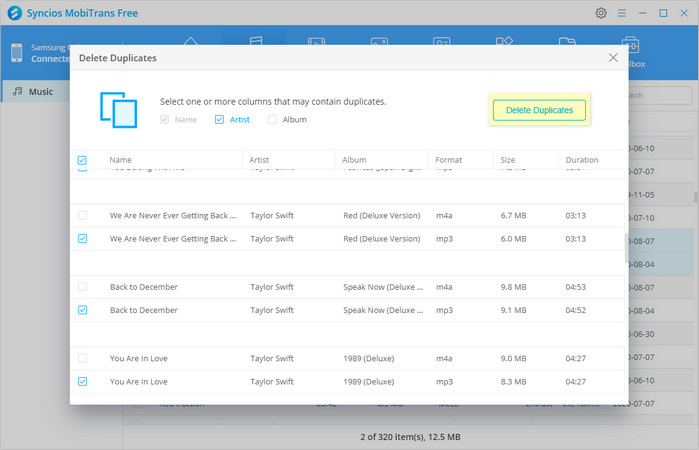699x450 pixels.
Task: Click 'Taylor Swift' in m4a You Are In Love row
Action: [x=271, y=358]
